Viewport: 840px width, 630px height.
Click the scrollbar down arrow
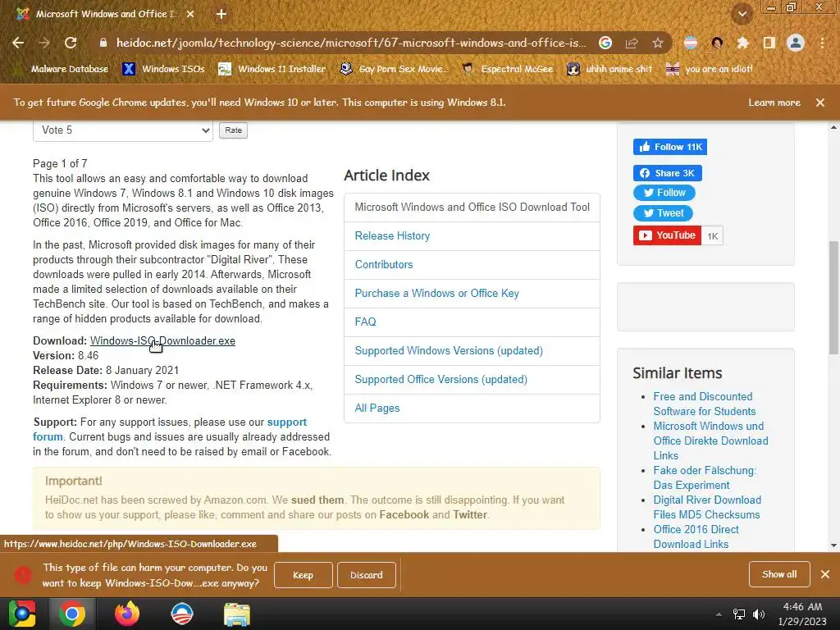(x=833, y=546)
